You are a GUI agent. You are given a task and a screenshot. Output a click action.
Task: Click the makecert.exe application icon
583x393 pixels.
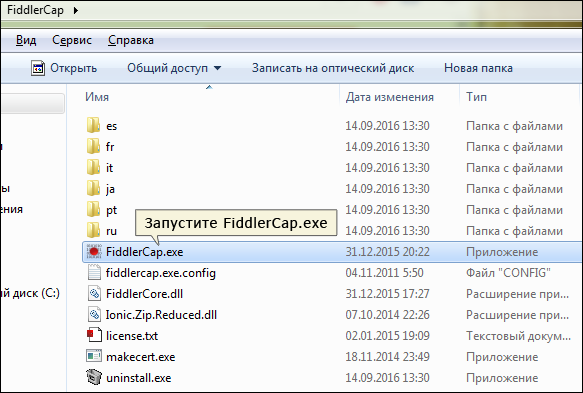pyautogui.click(x=94, y=356)
